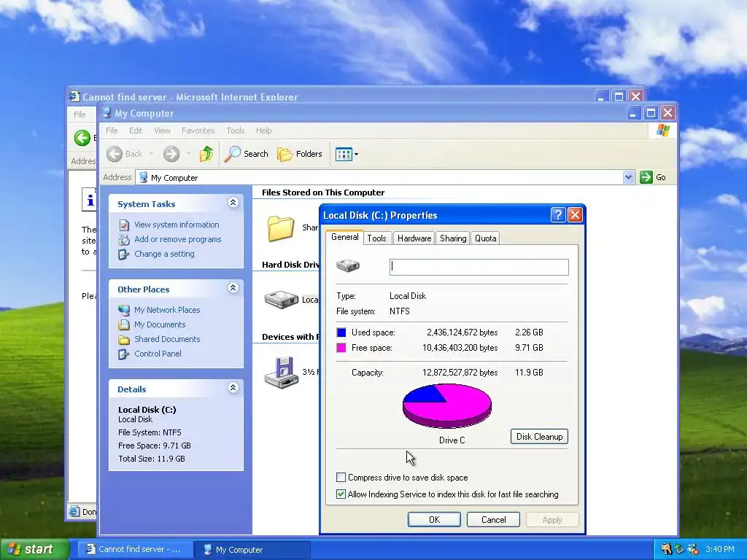This screenshot has height=560, width=747.
Task: Click the magenta Free space color swatch
Action: pos(341,348)
